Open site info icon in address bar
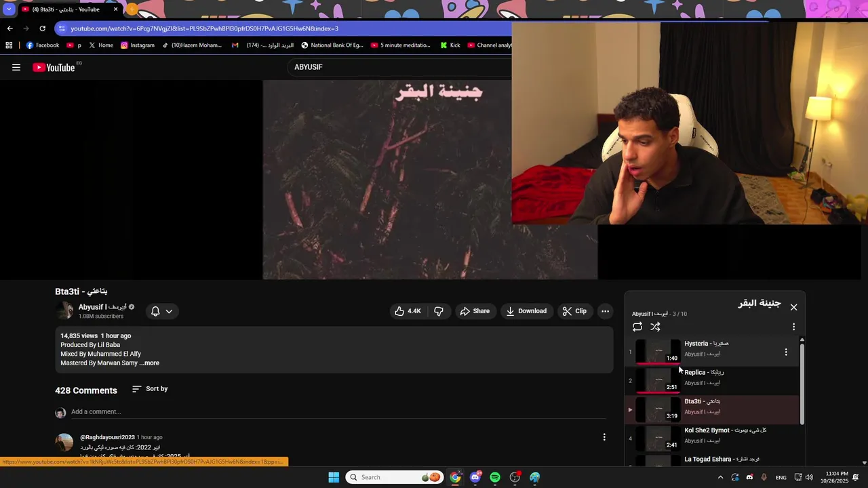The image size is (868, 488). [x=62, y=28]
